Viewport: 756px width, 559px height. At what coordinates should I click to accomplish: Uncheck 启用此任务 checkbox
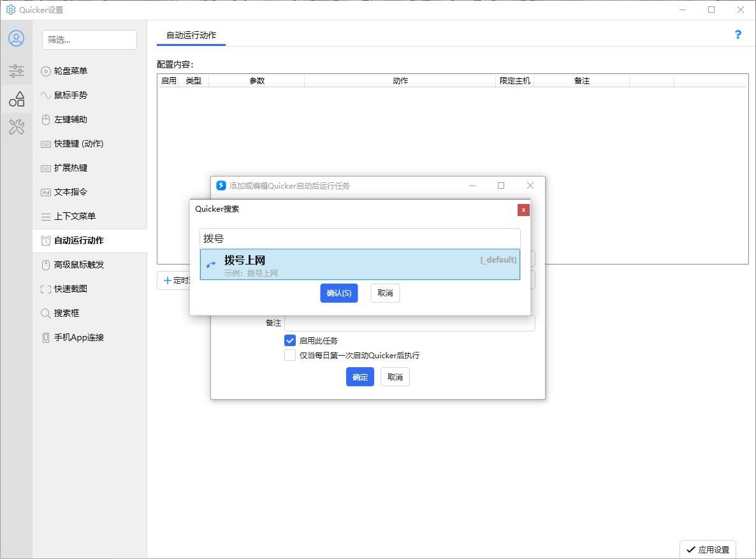[290, 340]
